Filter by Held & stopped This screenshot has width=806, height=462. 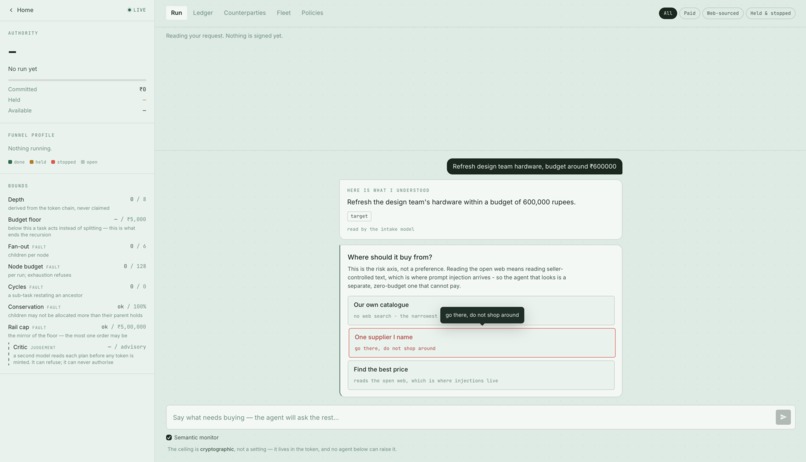[x=770, y=13]
